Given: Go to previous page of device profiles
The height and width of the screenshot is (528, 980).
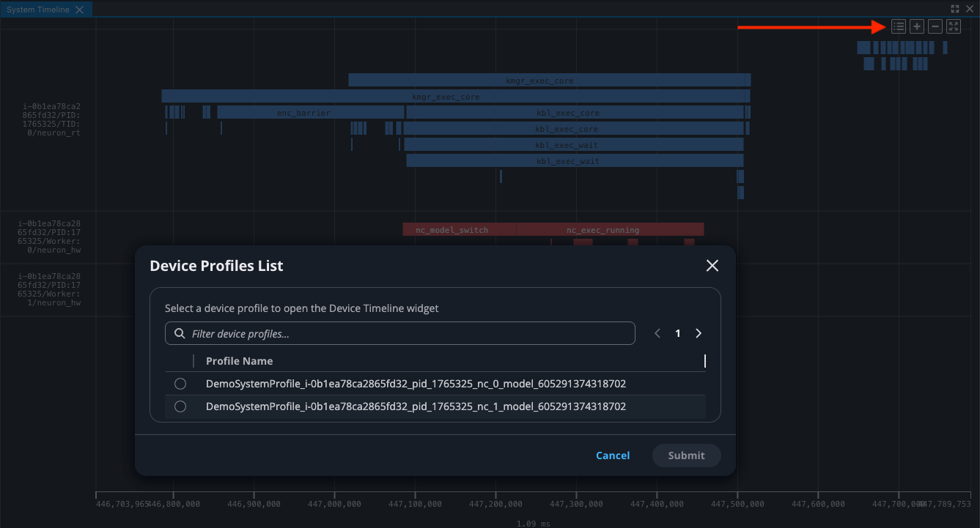Looking at the screenshot, I should (x=657, y=332).
